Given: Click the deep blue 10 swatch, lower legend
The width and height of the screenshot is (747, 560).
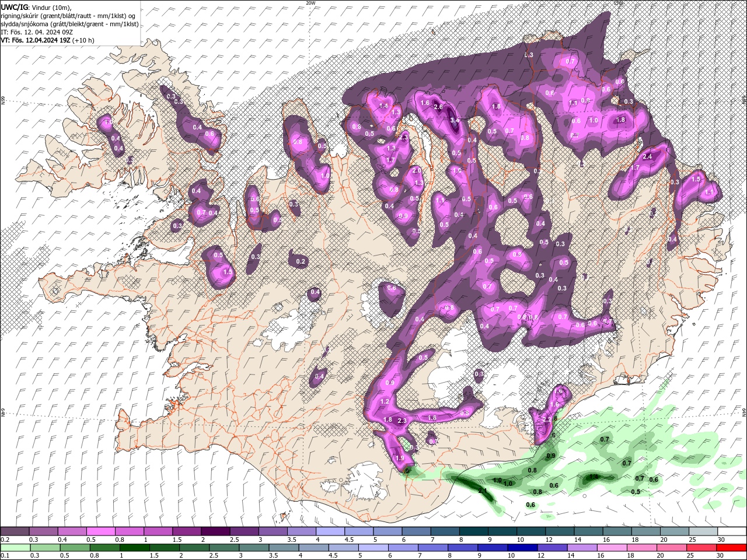Looking at the screenshot, I should pos(523,548).
